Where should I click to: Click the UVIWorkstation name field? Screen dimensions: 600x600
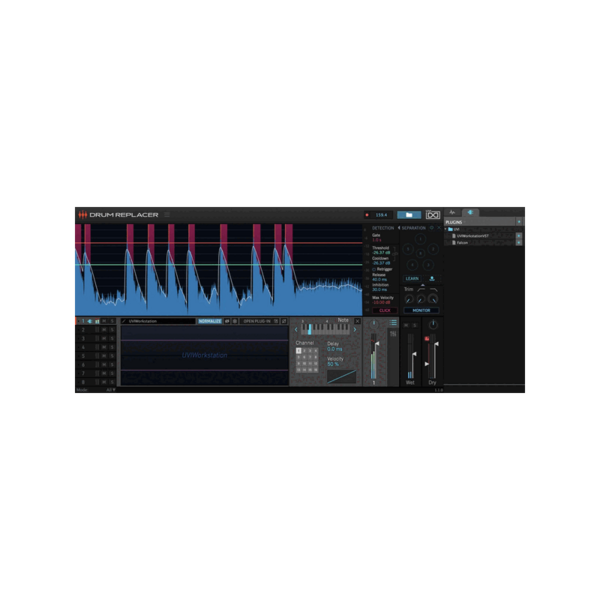click(x=158, y=321)
